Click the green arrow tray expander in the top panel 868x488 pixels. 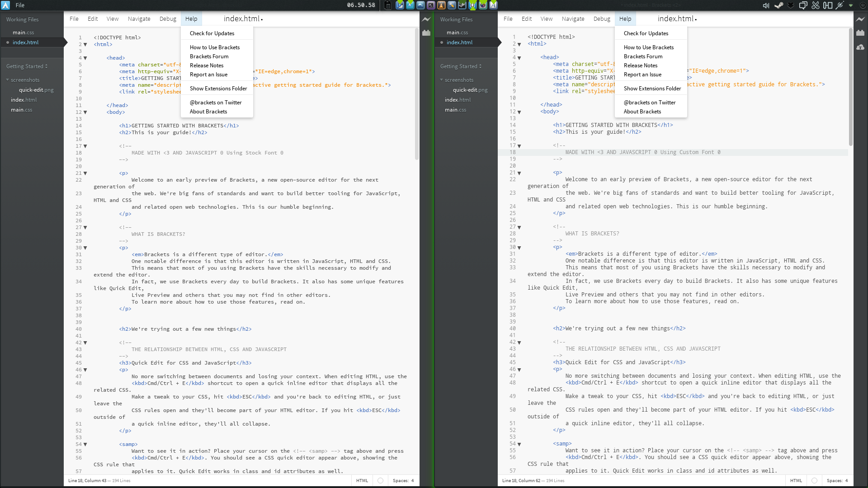pos(851,5)
